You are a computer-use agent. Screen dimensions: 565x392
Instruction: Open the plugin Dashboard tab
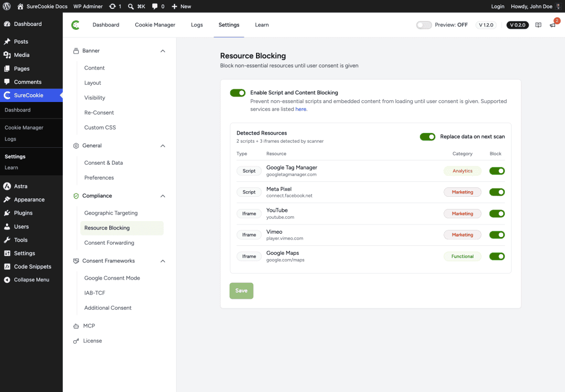click(x=105, y=25)
